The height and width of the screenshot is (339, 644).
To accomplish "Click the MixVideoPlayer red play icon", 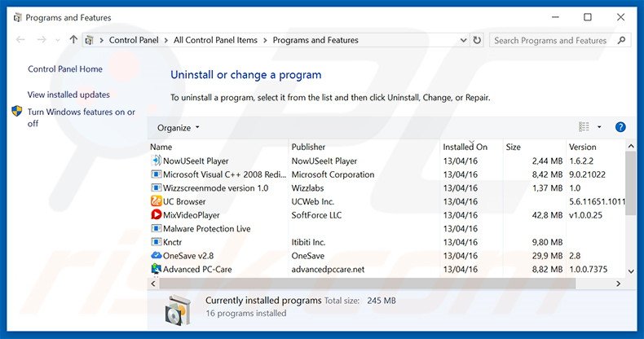I will click(x=156, y=215).
